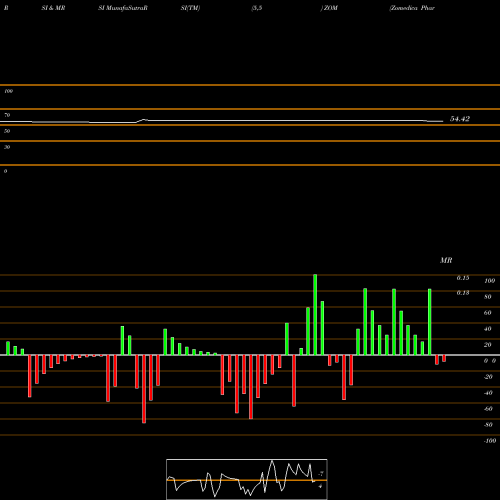
Task: Click the MR axis label -20
Action: (488, 377)
